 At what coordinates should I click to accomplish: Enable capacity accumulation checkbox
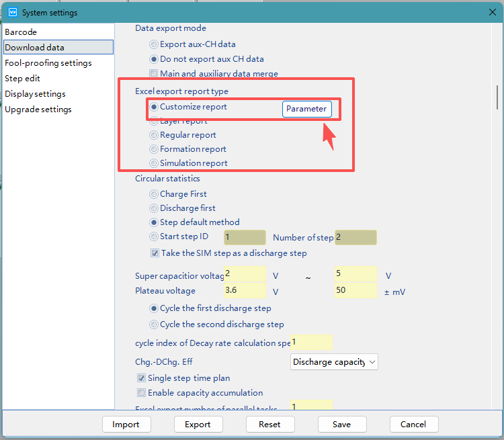click(x=141, y=393)
